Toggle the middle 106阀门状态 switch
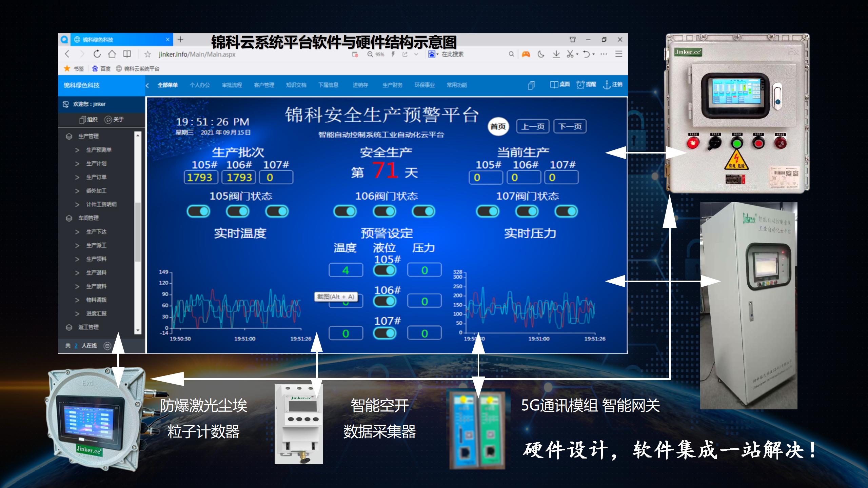This screenshot has width=868, height=488. (x=384, y=211)
